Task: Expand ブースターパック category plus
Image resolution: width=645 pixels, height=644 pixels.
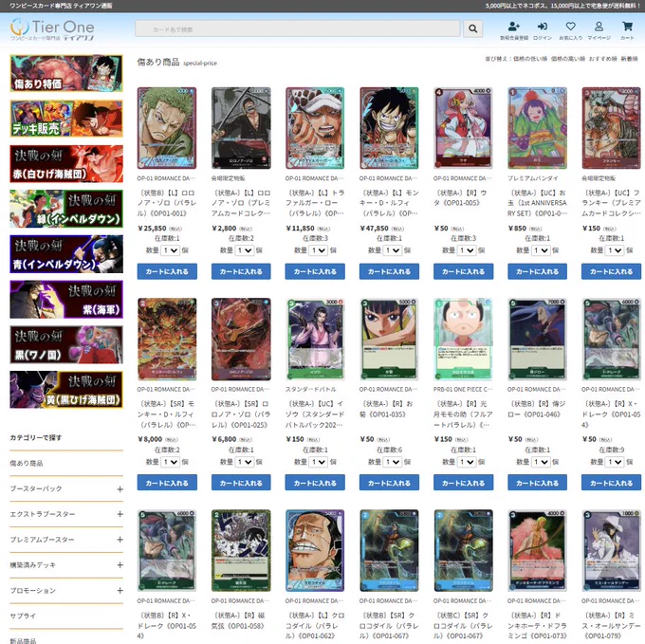Action: [120, 489]
